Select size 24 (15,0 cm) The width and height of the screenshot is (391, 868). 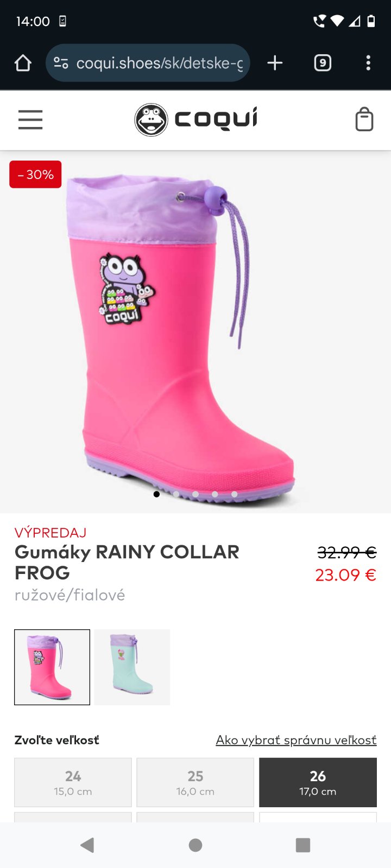tap(73, 782)
